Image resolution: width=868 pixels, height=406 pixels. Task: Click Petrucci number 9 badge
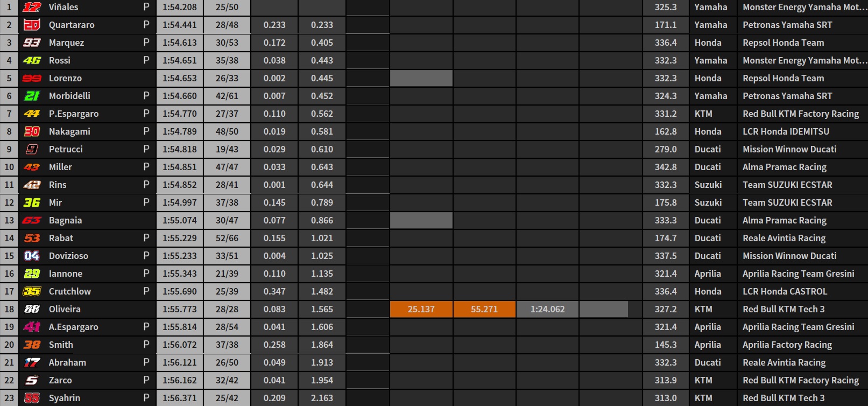click(x=32, y=149)
